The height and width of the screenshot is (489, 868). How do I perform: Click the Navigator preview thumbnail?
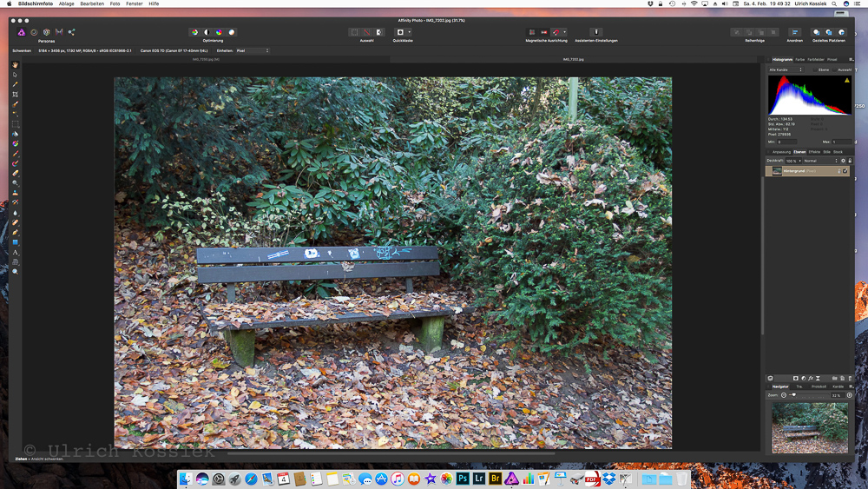pyautogui.click(x=809, y=427)
